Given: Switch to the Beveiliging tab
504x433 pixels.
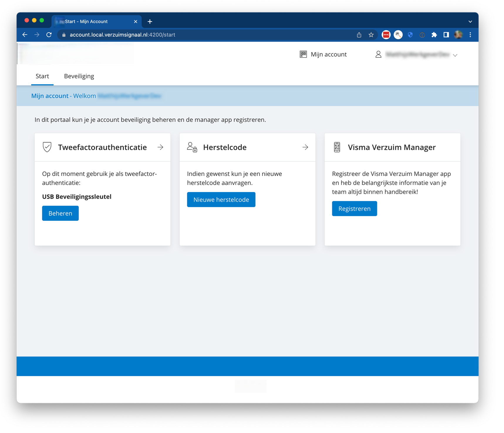Looking at the screenshot, I should [x=79, y=76].
